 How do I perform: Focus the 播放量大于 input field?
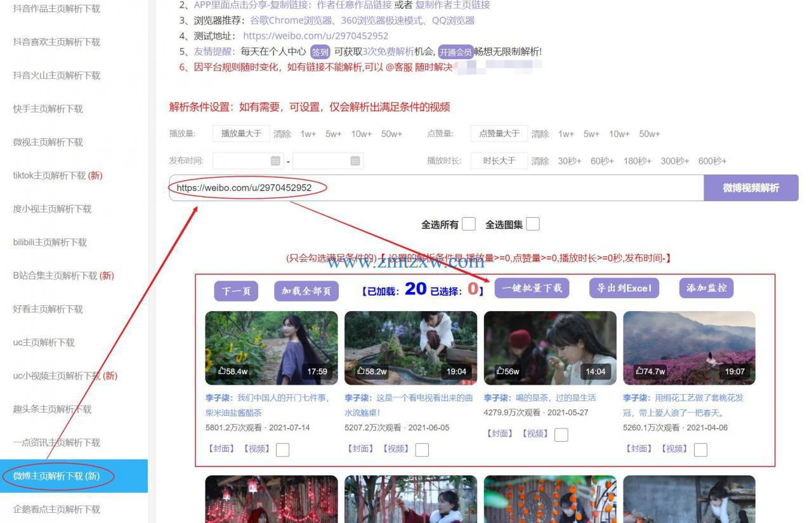(x=241, y=133)
